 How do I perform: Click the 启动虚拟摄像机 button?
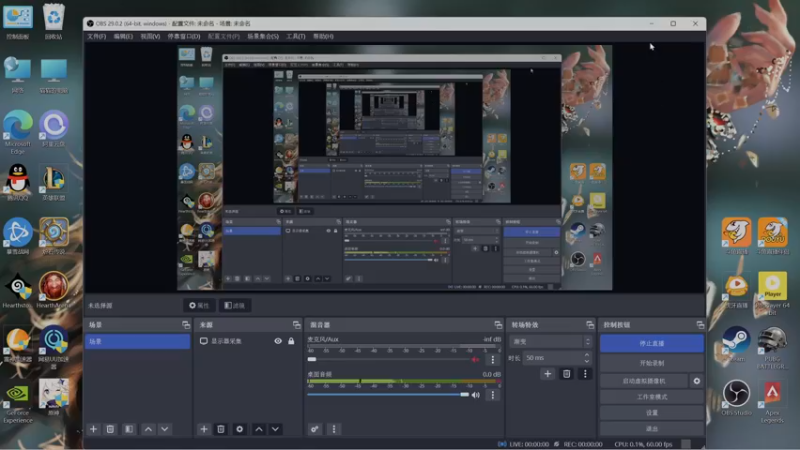point(644,381)
